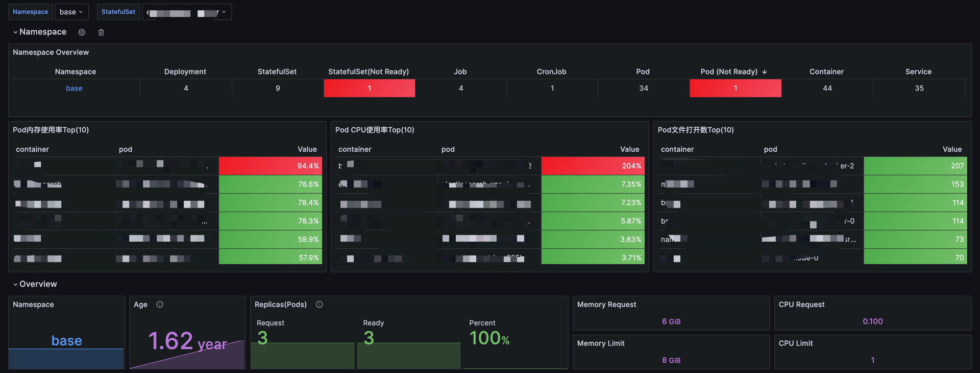Click the 73 open files value
The width and height of the screenshot is (980, 373).
coord(960,239)
